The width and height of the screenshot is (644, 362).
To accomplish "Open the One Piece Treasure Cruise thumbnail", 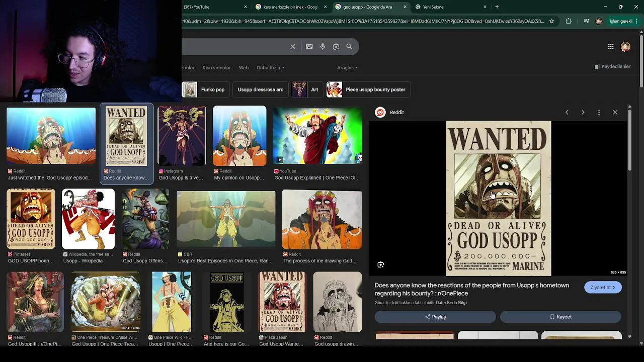I will coord(106,302).
